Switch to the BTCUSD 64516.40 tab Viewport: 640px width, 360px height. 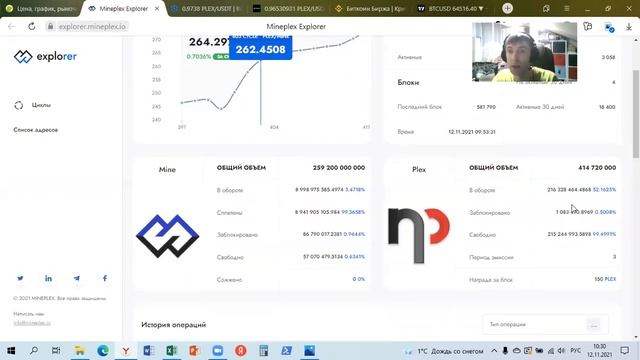(451, 9)
